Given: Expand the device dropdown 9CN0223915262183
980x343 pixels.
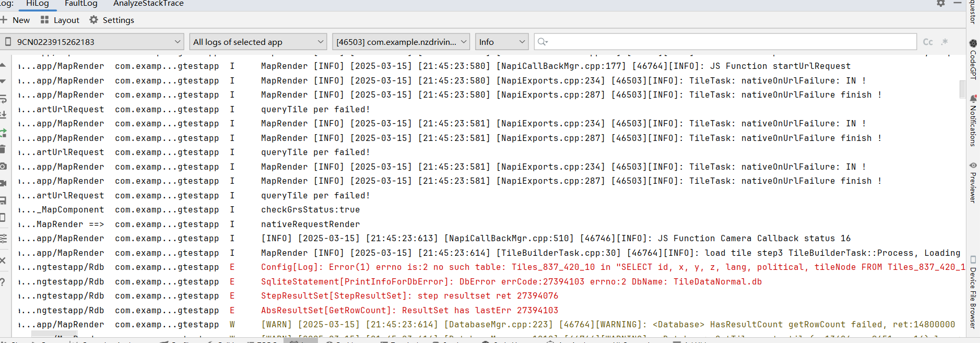Looking at the screenshot, I should point(92,42).
